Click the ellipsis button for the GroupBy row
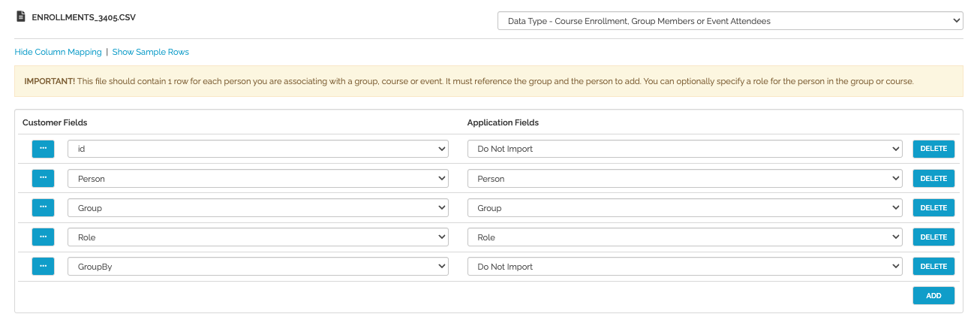 pyautogui.click(x=43, y=267)
